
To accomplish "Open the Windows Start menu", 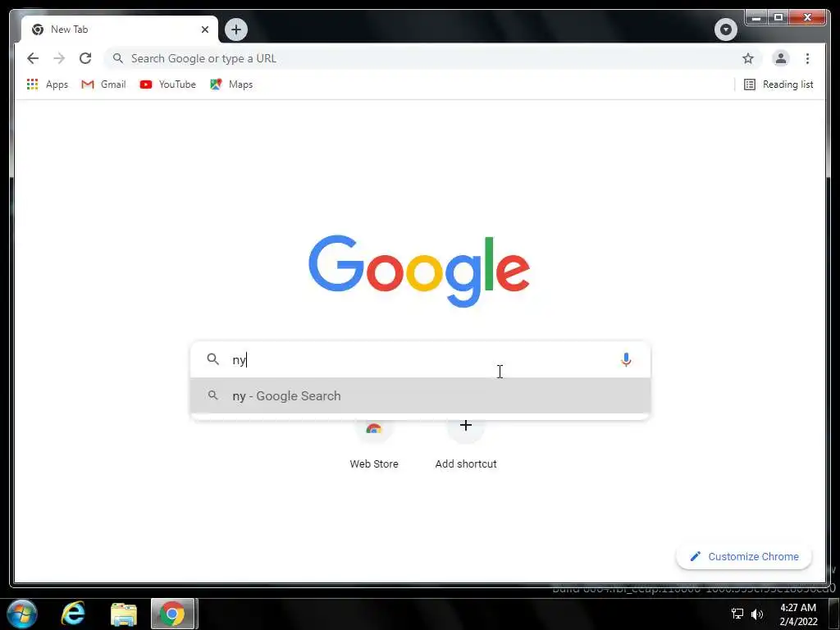I will coord(22,614).
